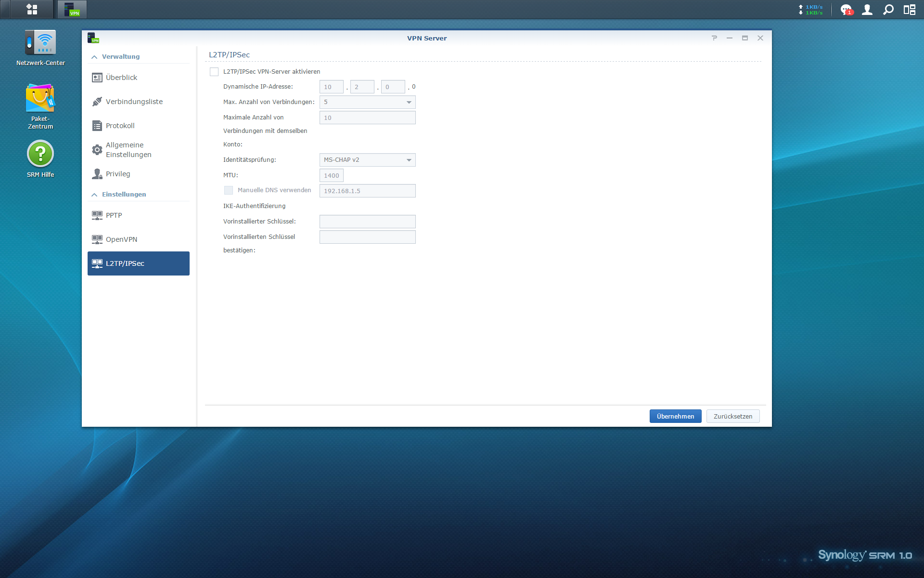The width and height of the screenshot is (924, 578).
Task: Enable L2TP/IPSec VPN-Server aktivieren checkbox
Action: pyautogui.click(x=214, y=72)
